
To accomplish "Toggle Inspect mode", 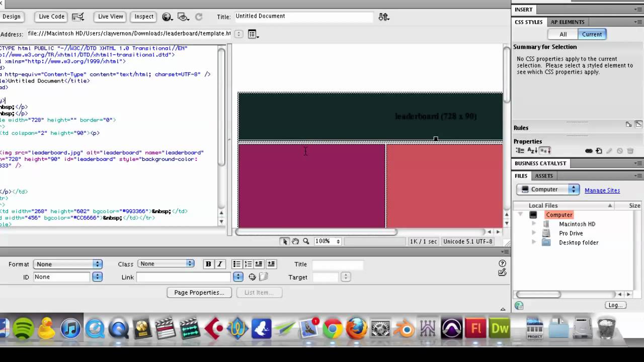I will [144, 17].
